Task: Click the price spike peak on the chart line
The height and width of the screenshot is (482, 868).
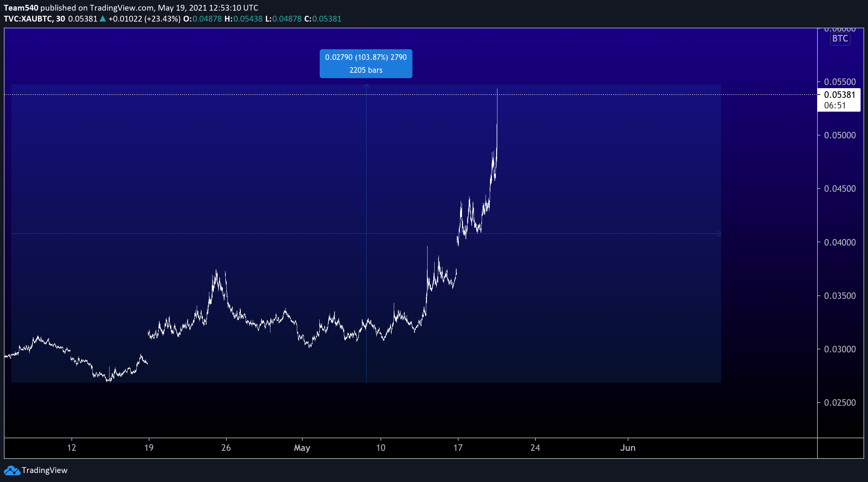Action: [497, 89]
